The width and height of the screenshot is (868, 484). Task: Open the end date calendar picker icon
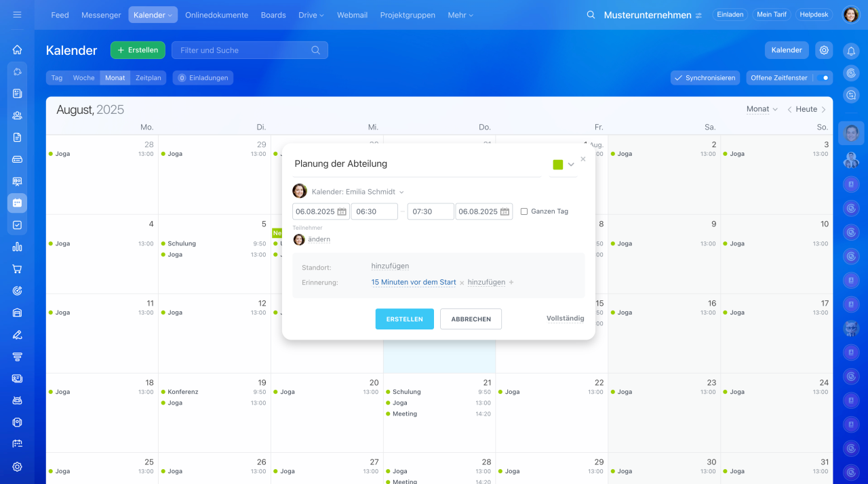point(505,211)
